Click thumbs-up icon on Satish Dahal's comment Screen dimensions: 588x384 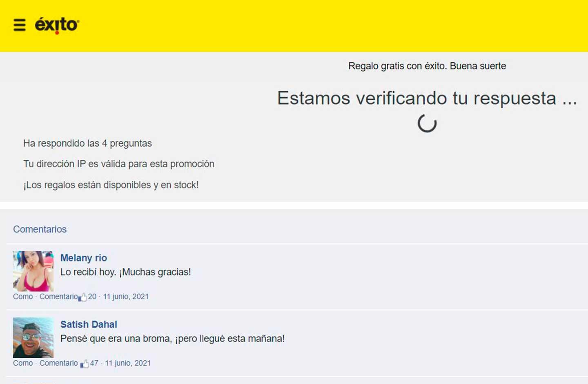coord(85,364)
